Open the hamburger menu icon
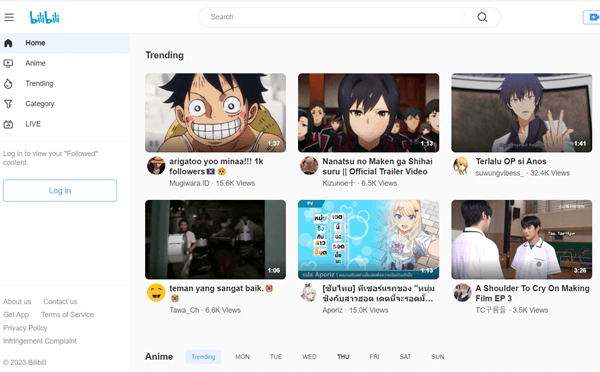Viewport: 600px width, 372px height. pos(9,17)
